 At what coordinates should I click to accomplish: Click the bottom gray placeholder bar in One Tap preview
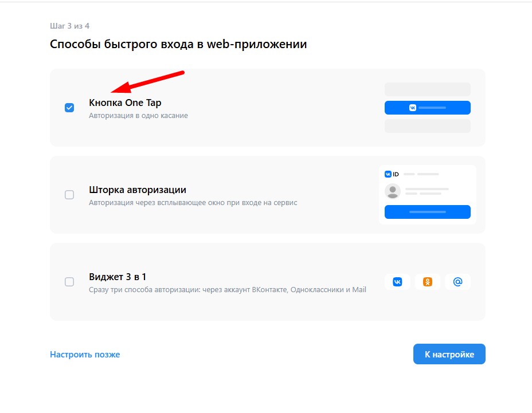pyautogui.click(x=428, y=126)
